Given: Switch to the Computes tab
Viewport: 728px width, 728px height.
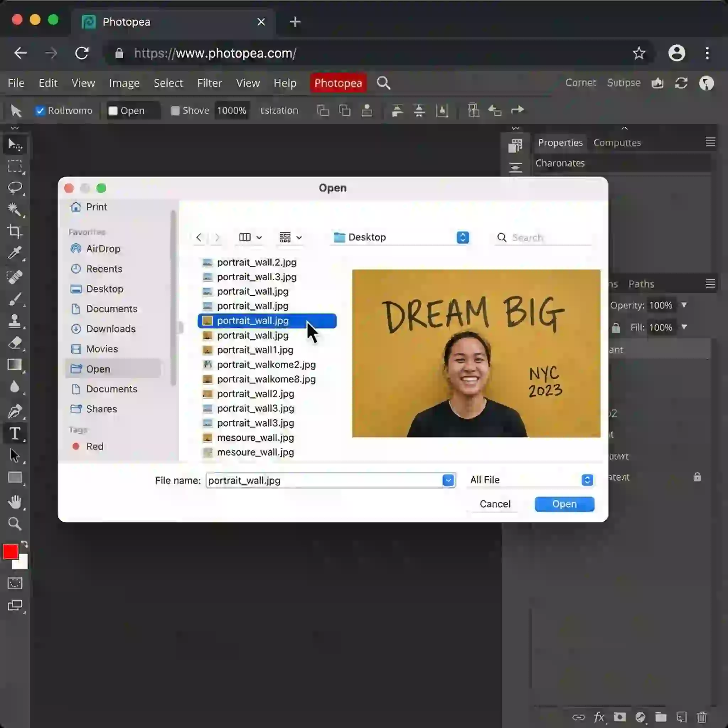Looking at the screenshot, I should pyautogui.click(x=617, y=143).
